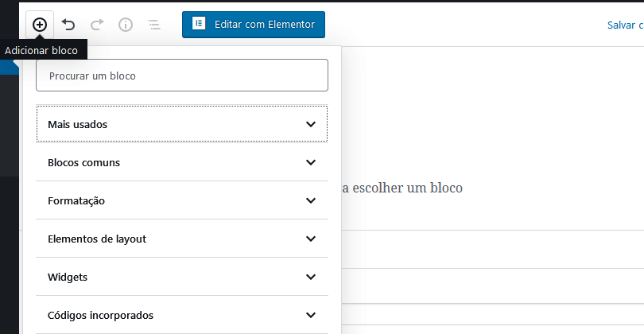
Task: Expand the Formatação panel chevron
Action: 311,200
